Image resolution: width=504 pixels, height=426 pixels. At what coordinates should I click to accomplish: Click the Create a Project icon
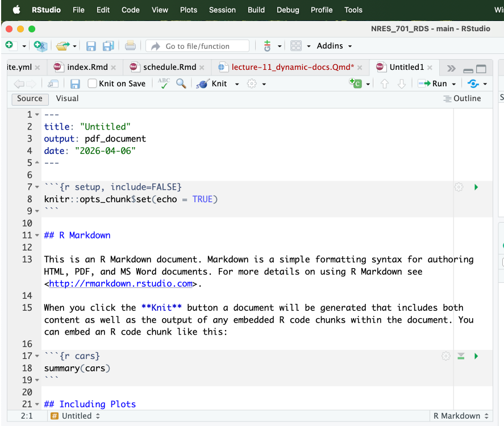coord(40,46)
